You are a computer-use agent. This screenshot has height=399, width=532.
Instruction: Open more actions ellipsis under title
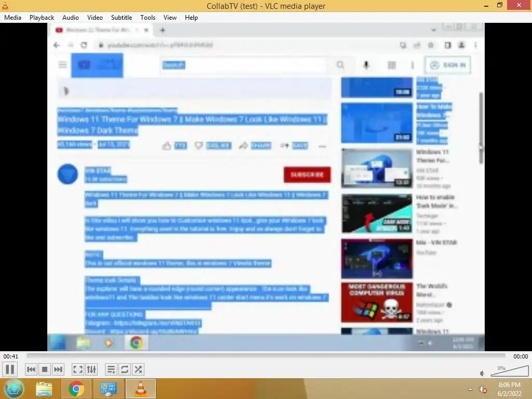click(322, 147)
